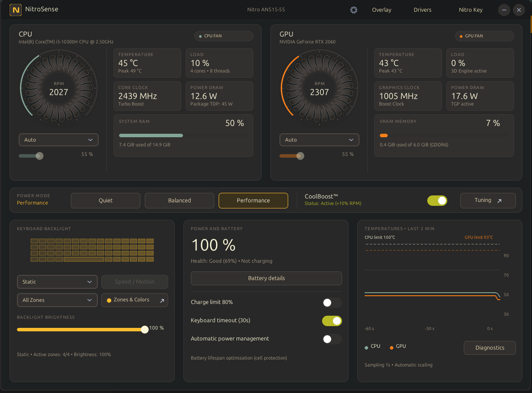Screen dimensions: 532x393
Task: Open the CPU fan mode Auto dropdown
Action: tap(59, 140)
